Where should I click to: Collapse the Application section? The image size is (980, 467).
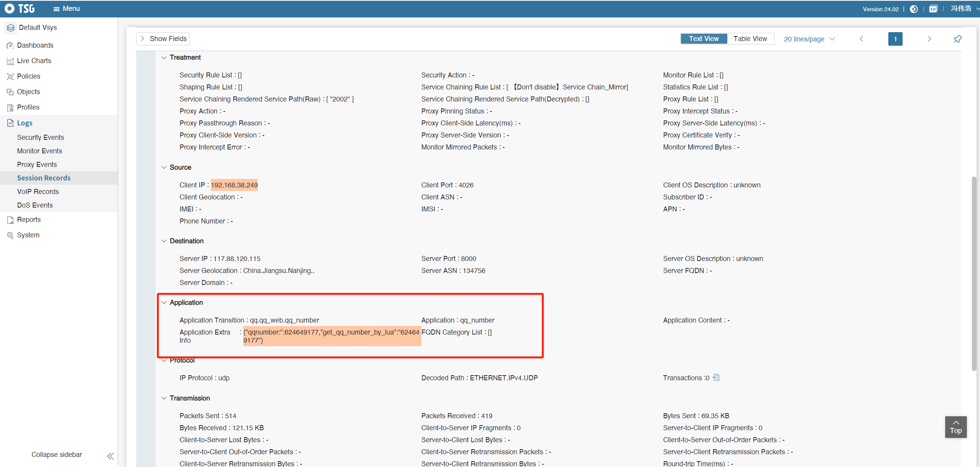pyautogui.click(x=164, y=303)
